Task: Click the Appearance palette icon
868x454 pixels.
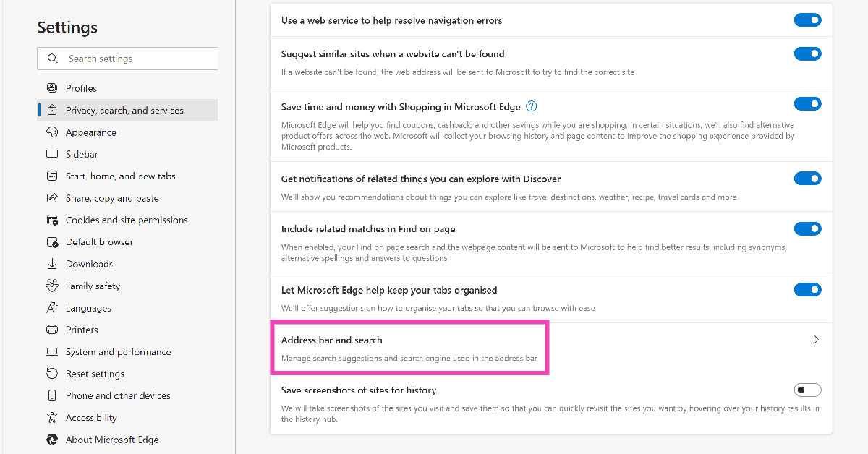Action: 52,132
